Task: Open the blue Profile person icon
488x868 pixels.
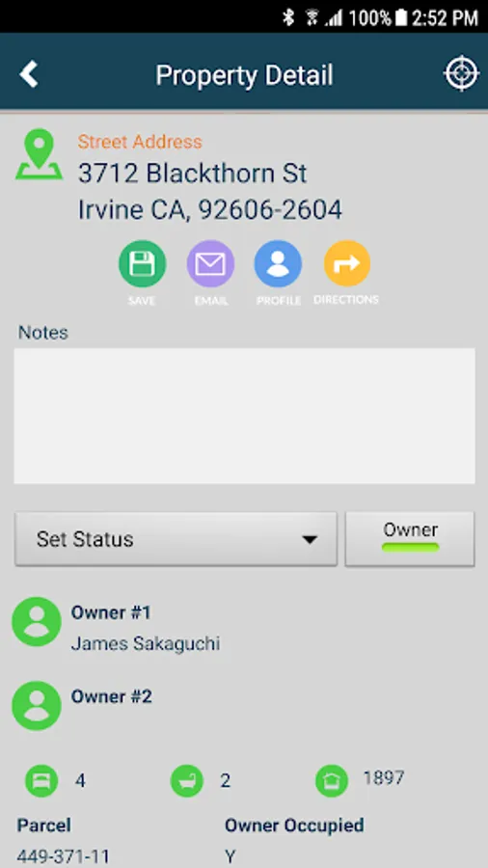Action: (278, 264)
